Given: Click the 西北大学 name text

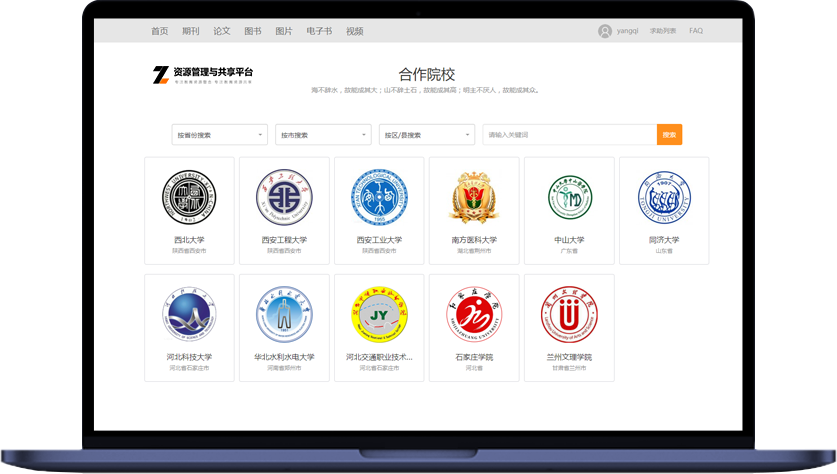Looking at the screenshot, I should point(189,240).
